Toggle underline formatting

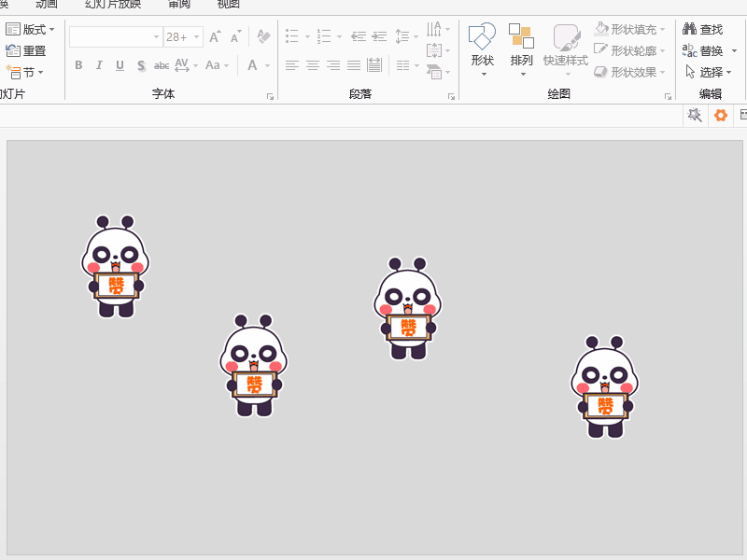120,65
